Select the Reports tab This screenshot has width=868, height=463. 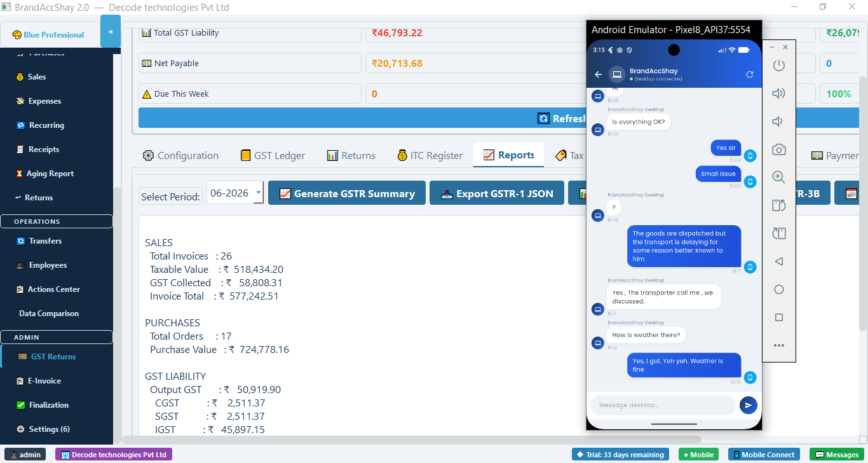click(508, 155)
